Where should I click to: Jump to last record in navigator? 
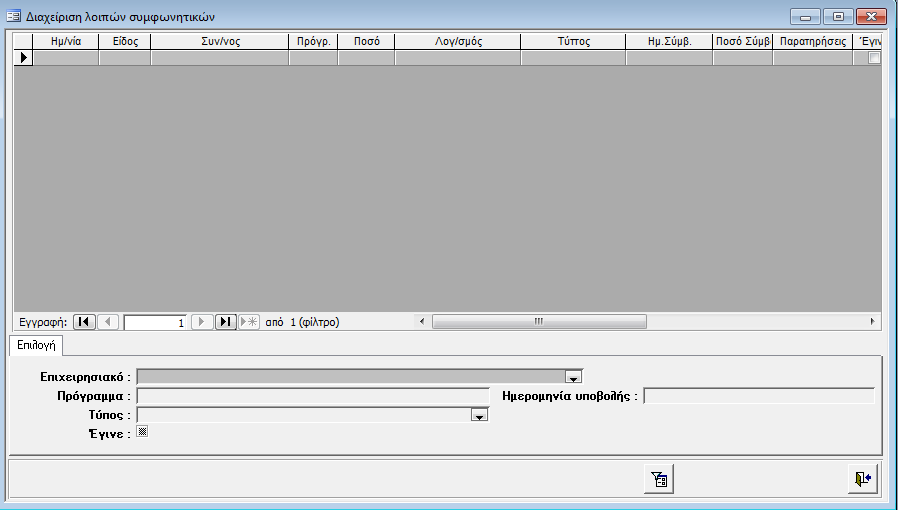(226, 322)
